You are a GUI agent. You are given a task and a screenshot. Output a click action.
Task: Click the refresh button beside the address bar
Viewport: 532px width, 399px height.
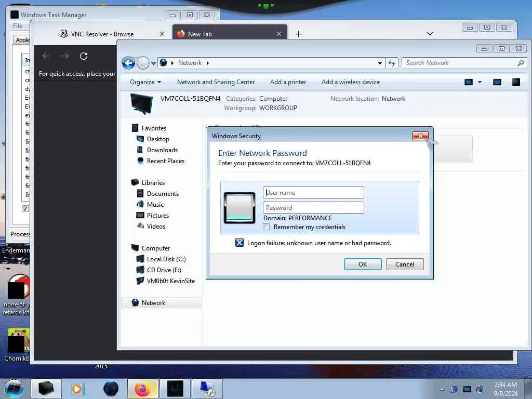click(x=392, y=63)
